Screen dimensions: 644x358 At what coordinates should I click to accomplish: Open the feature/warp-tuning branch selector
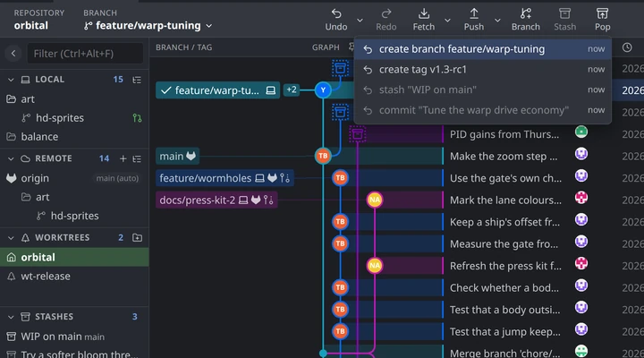tap(148, 25)
